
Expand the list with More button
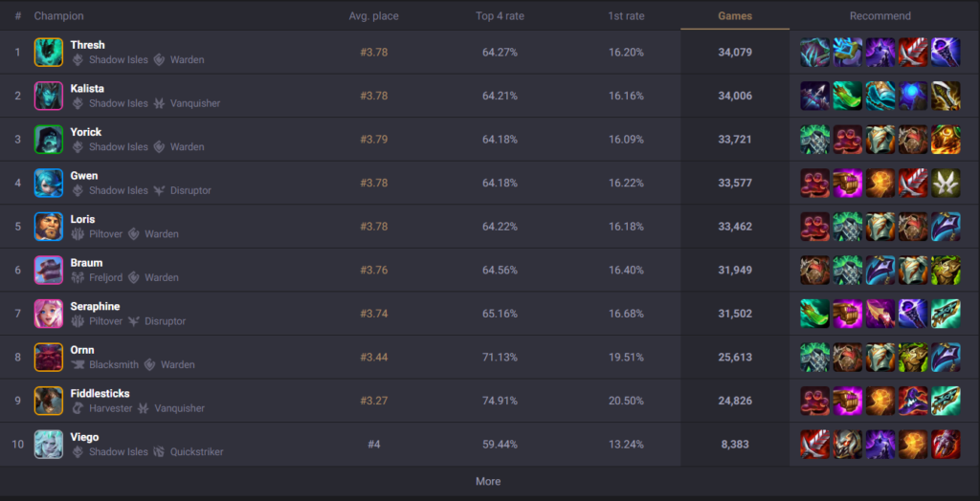(488, 481)
